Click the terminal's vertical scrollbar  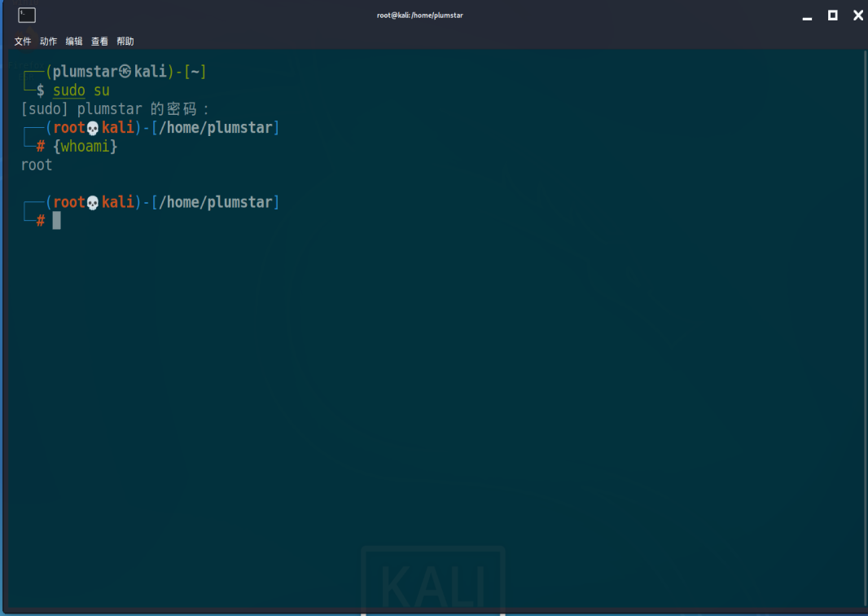pos(865,328)
